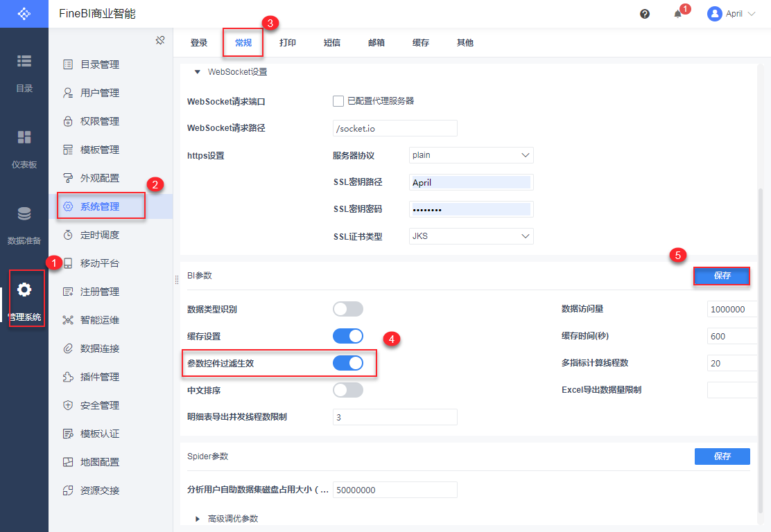Click the Excel导出数据量限制 field
The height and width of the screenshot is (532, 771).
coord(732,390)
